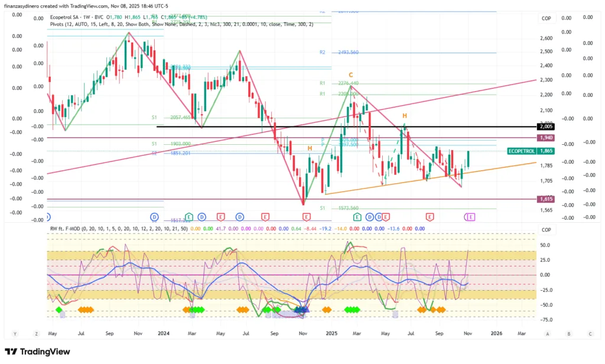Click the red earnings marker at November 2024

pos(306,217)
